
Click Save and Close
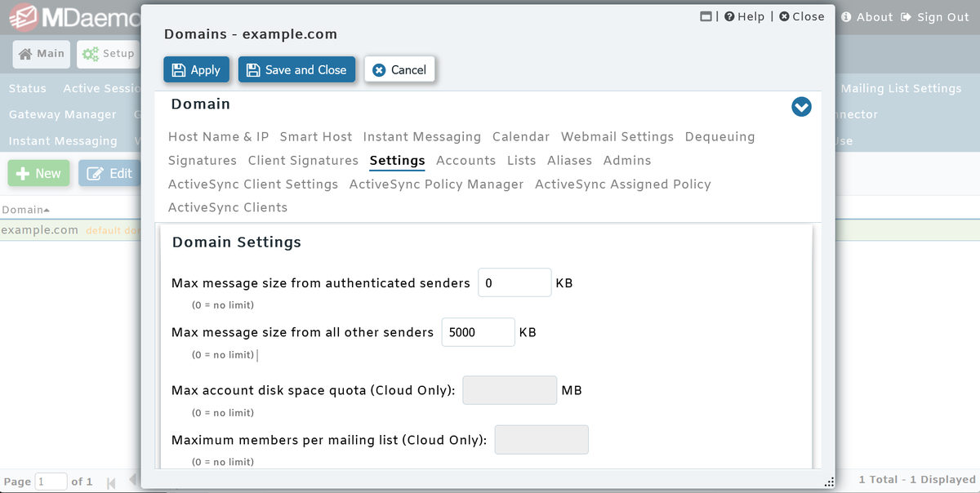[x=296, y=69]
